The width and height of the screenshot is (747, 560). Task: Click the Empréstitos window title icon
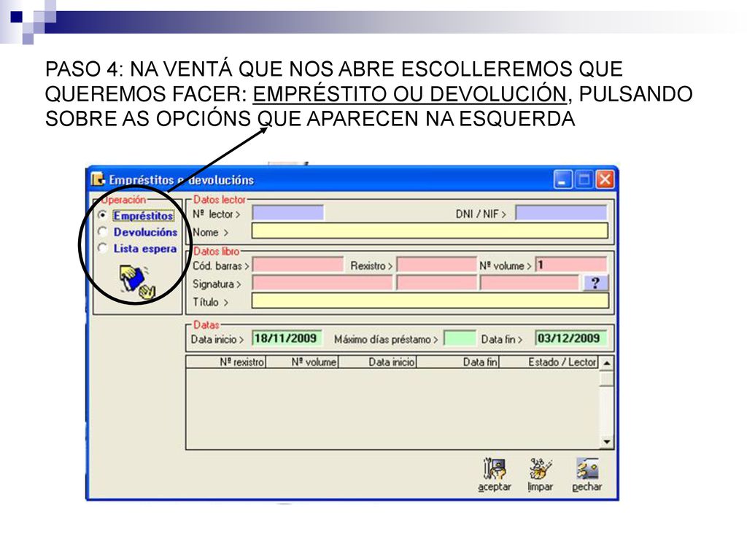[98, 179]
